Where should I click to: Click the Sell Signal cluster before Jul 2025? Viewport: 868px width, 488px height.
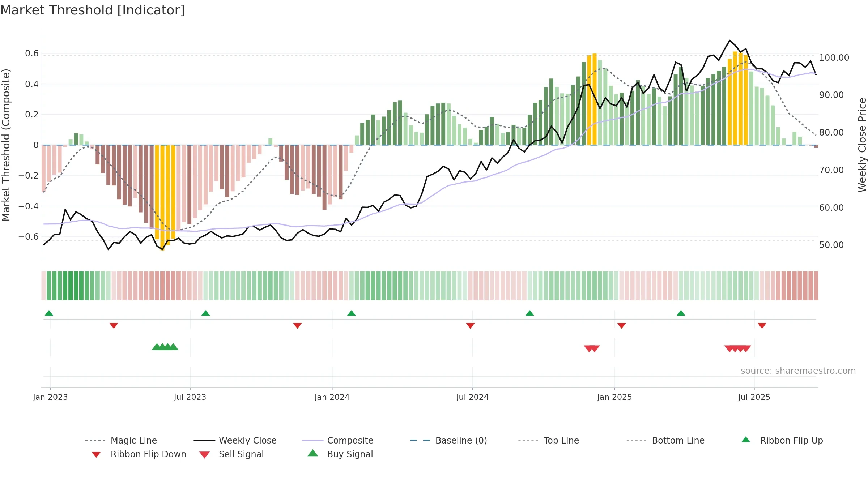coord(737,349)
